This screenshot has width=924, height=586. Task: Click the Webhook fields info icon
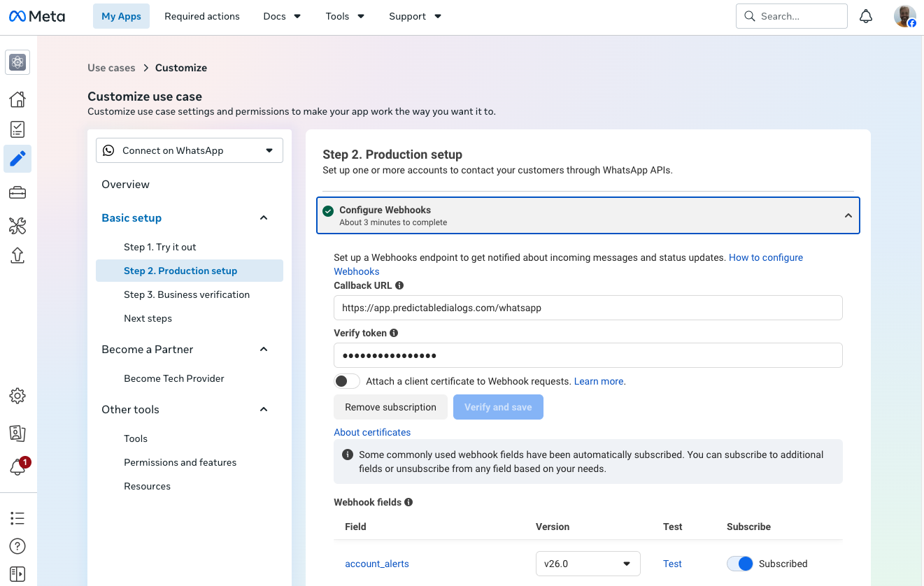coord(408,502)
